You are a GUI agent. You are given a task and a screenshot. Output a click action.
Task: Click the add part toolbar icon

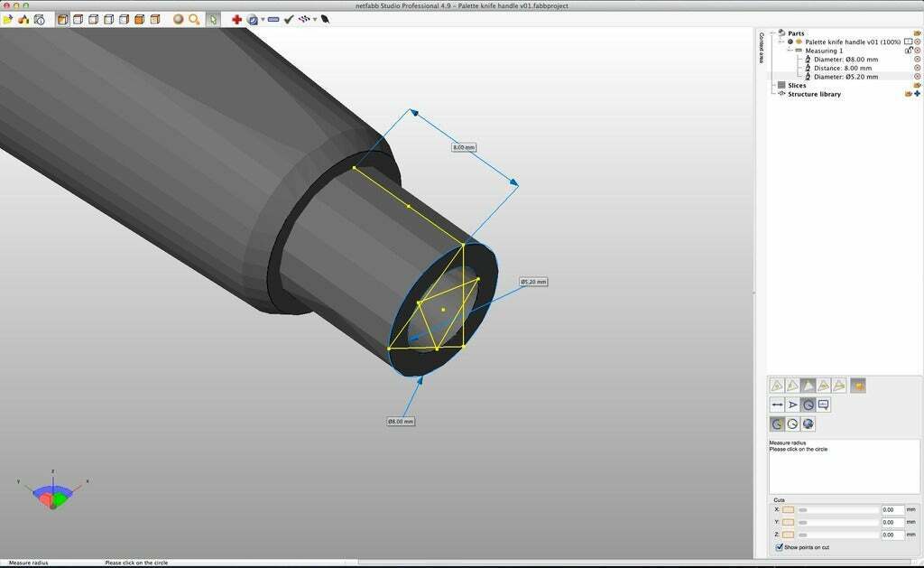coord(23,20)
